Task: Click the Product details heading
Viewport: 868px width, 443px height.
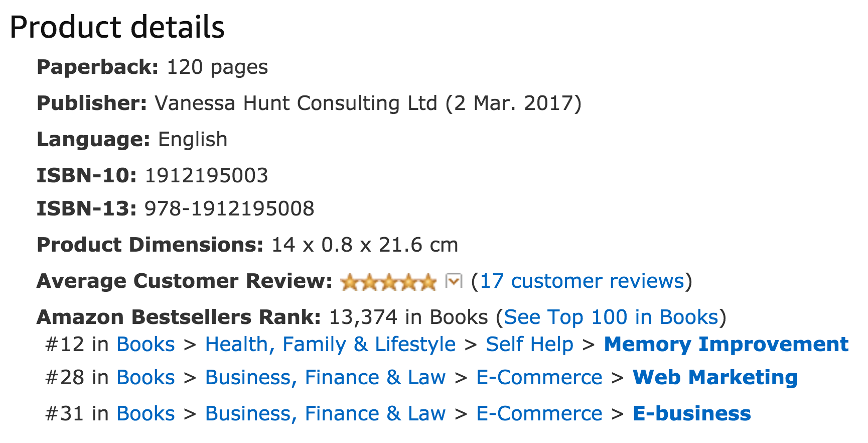Action: tap(117, 27)
